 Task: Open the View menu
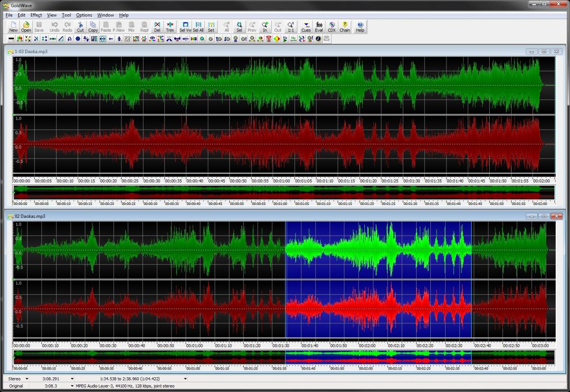coord(52,15)
